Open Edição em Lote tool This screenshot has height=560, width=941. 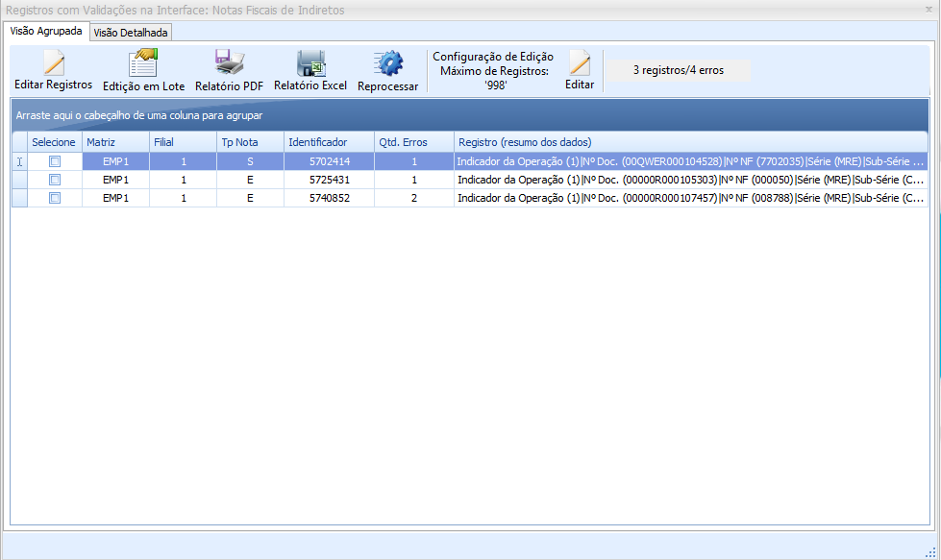point(143,64)
